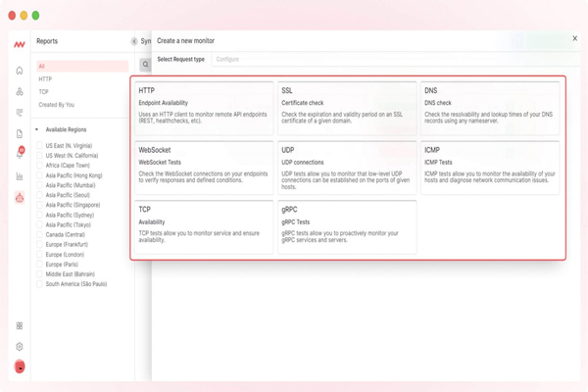The width and height of the screenshot is (588, 392).
Task: Open the settings gear icon in sidebar
Action: 20,347
